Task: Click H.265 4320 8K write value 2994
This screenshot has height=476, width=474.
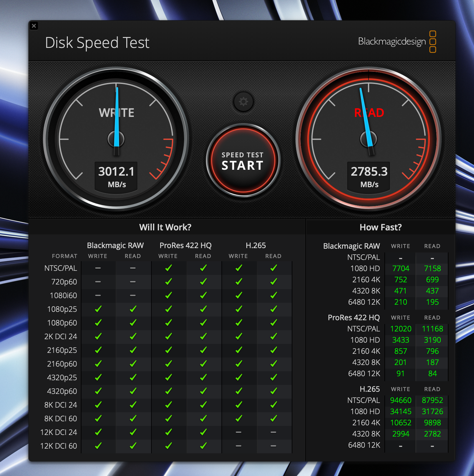Action: click(401, 434)
